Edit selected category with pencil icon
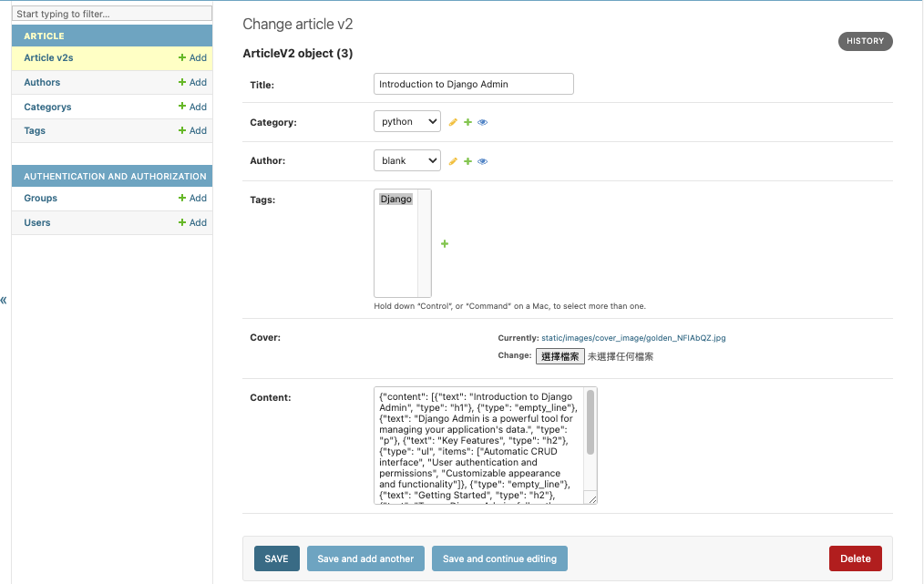Image resolution: width=924 pixels, height=584 pixels. tap(453, 122)
